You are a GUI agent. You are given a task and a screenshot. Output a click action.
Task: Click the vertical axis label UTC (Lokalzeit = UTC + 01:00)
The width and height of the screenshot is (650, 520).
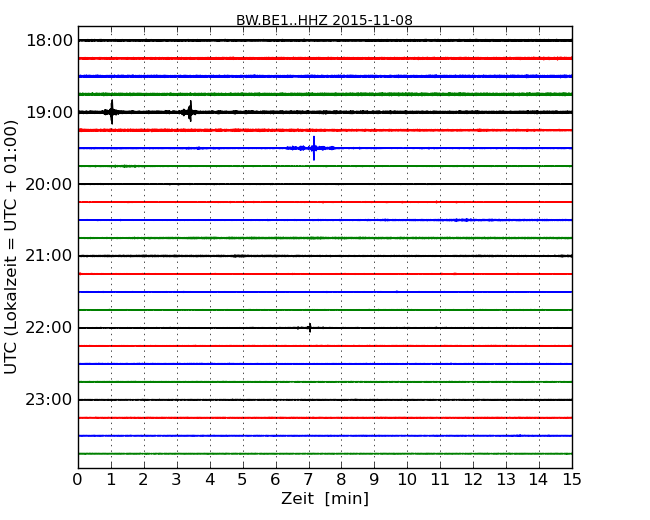(11, 247)
